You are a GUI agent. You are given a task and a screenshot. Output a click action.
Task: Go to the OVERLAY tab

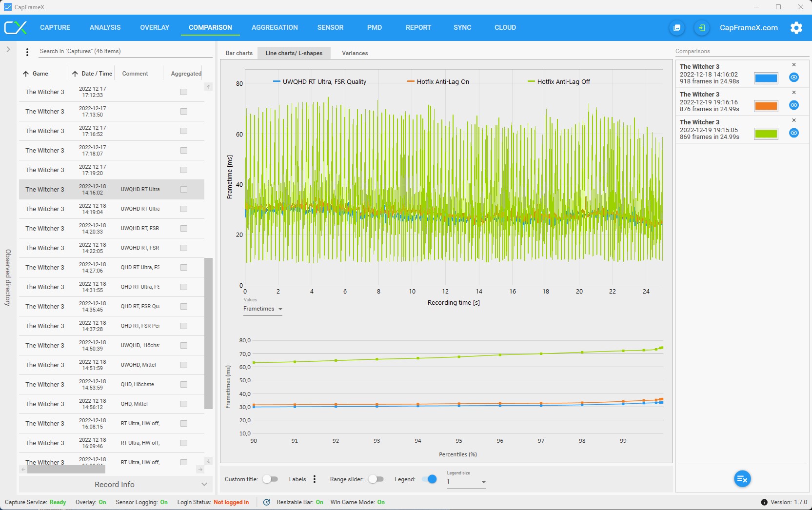click(x=155, y=28)
